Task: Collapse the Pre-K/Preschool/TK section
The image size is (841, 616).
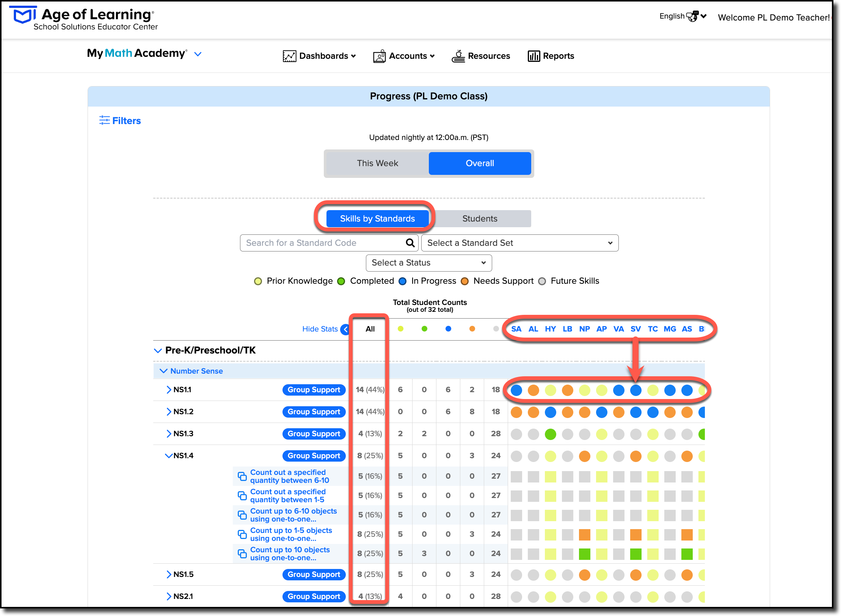Action: (158, 350)
